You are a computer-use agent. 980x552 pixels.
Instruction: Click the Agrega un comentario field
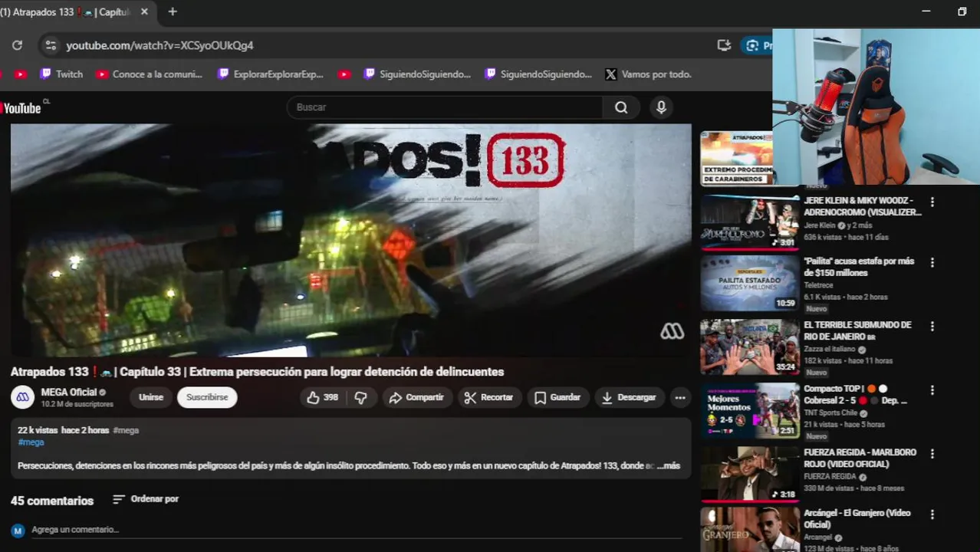point(357,530)
